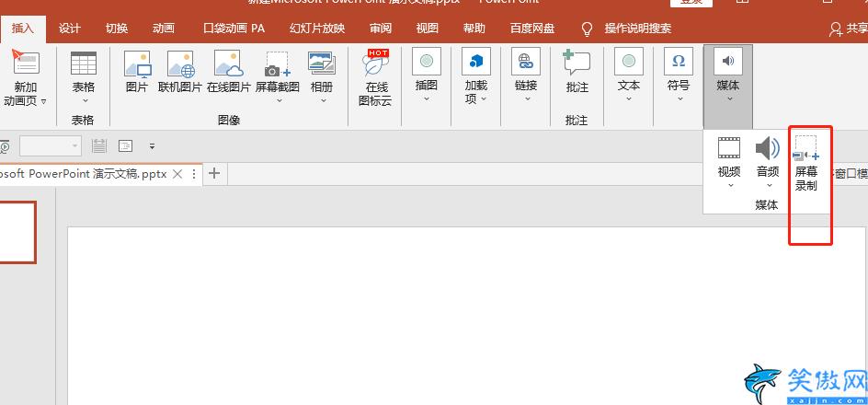This screenshot has height=405, width=868.
Task: Open the 百度网盘 tab
Action: tap(532, 29)
